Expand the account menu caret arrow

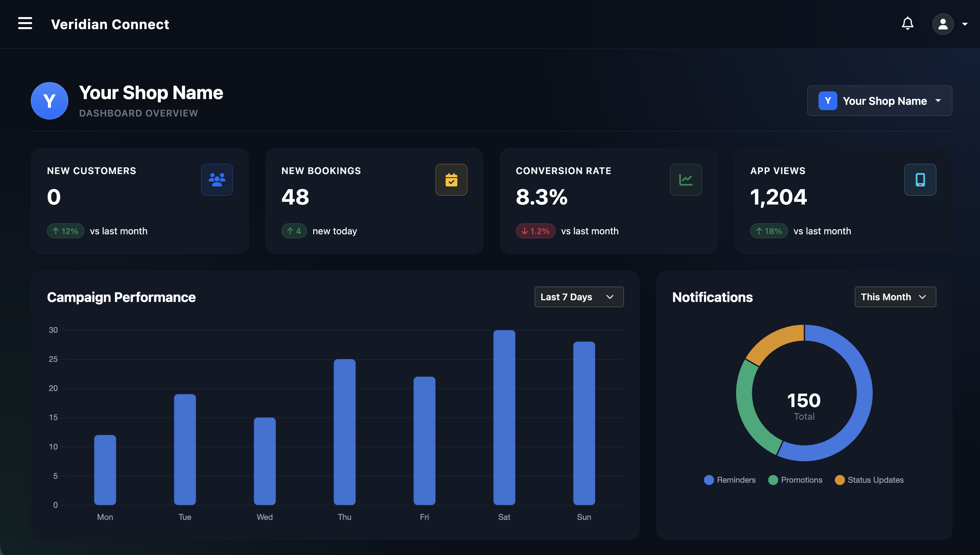pos(965,24)
